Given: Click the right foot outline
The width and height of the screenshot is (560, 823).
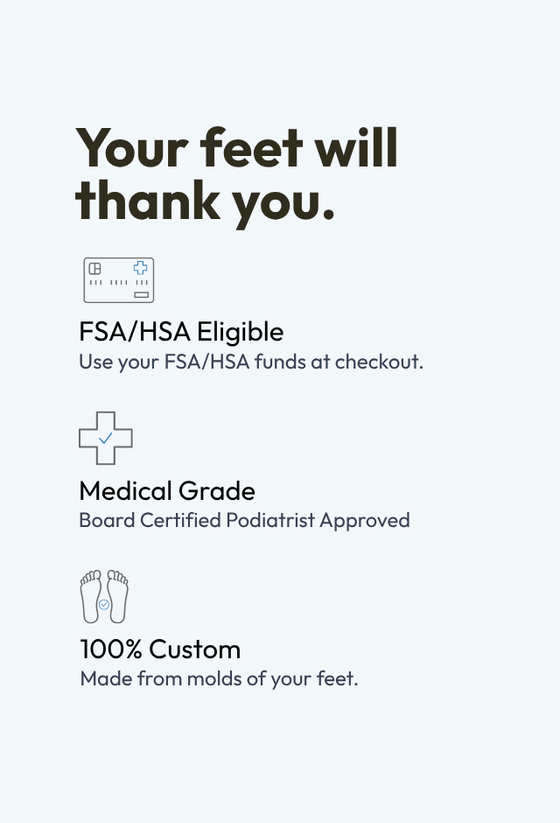Looking at the screenshot, I should pyautogui.click(x=118, y=597).
